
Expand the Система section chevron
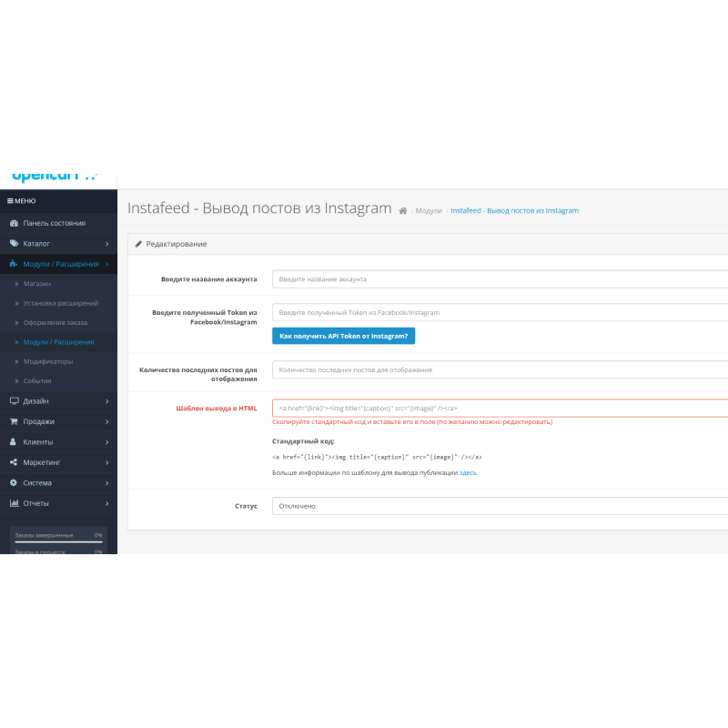106,482
